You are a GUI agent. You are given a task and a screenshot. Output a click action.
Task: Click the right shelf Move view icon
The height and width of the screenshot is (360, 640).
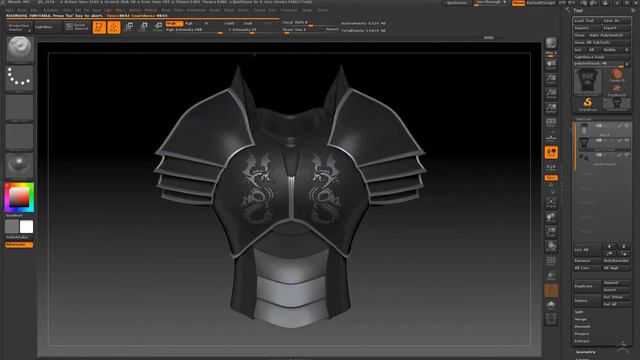551,218
